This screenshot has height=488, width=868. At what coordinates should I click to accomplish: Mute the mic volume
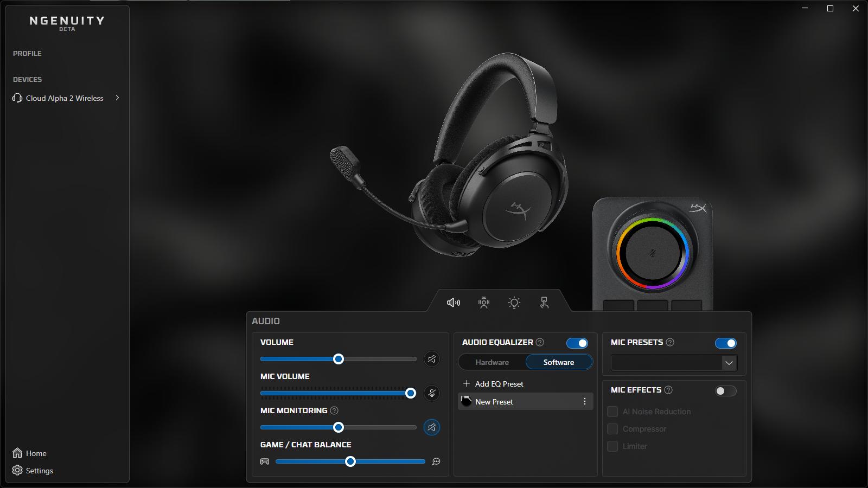[432, 393]
